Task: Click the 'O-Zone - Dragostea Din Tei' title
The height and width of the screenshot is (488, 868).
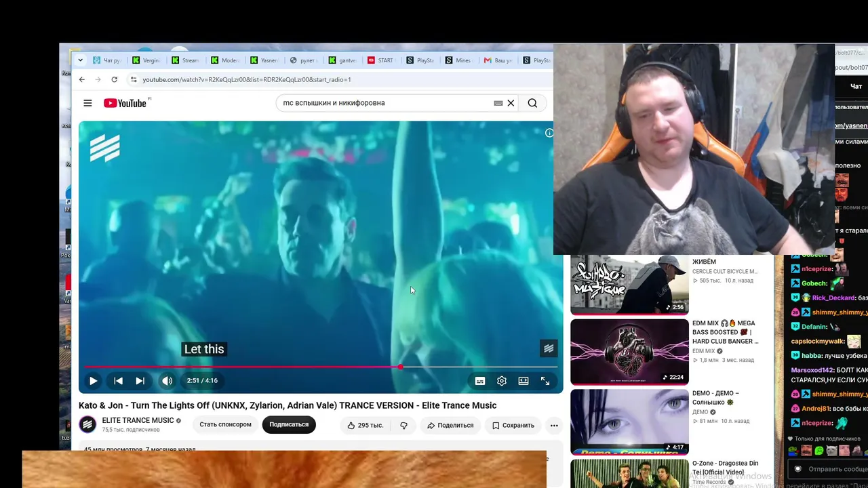Action: (x=726, y=468)
